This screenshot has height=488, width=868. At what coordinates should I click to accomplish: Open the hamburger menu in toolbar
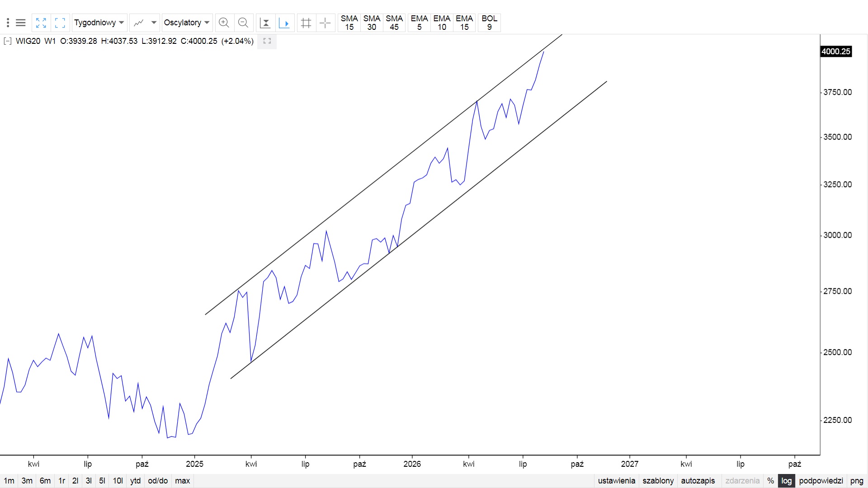(x=21, y=23)
